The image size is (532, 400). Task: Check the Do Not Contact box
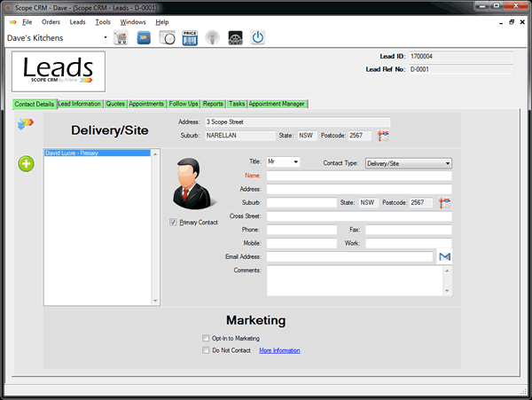coord(206,350)
